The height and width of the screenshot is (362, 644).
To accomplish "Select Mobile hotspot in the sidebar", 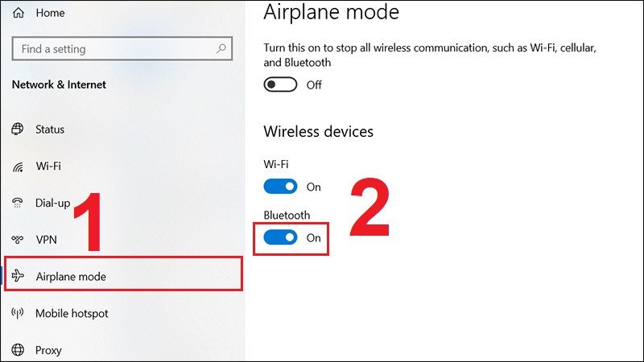I will (x=72, y=314).
